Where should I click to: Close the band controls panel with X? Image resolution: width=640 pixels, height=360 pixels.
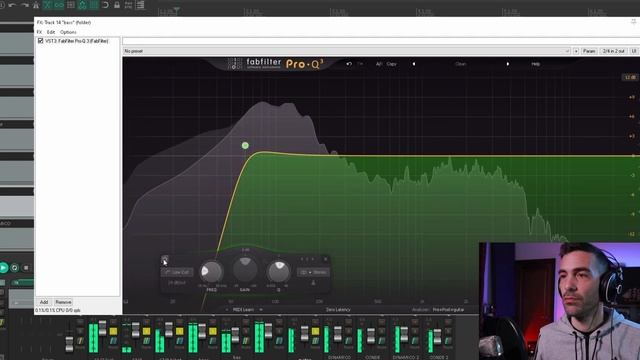[x=325, y=259]
